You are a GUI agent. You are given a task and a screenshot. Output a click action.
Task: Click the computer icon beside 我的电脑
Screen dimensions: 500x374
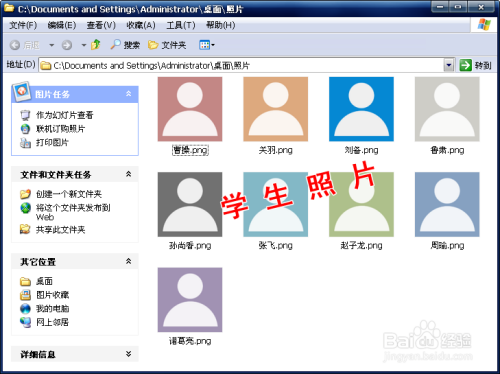click(25, 309)
